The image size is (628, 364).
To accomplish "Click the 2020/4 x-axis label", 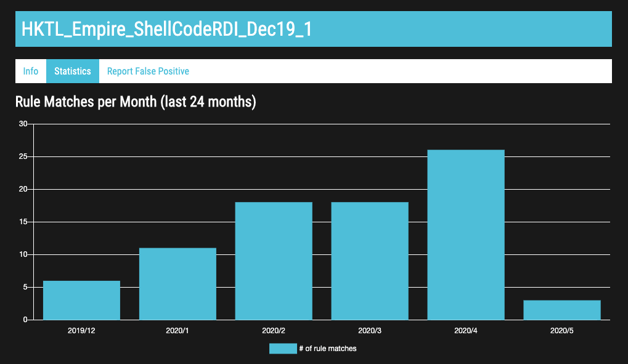I will pos(466,331).
